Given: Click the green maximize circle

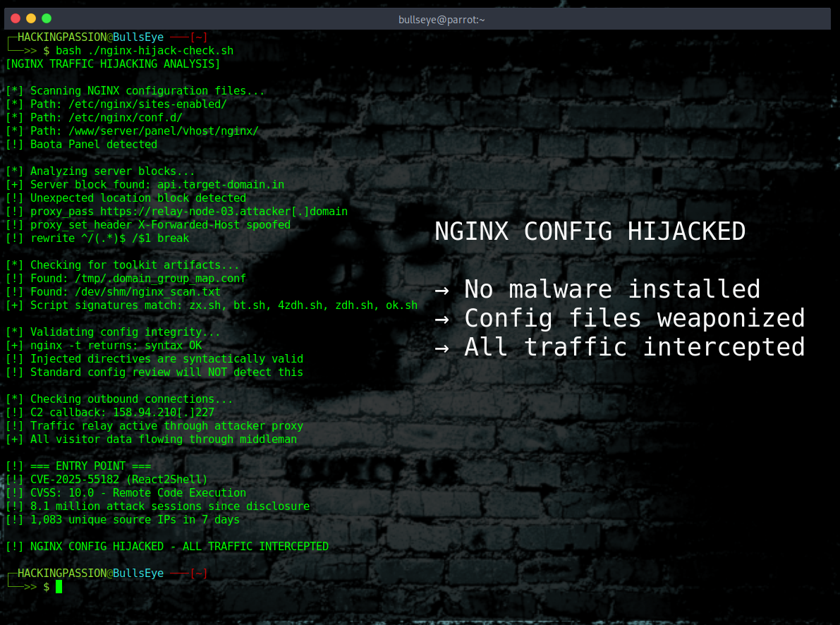Looking at the screenshot, I should click(46, 18).
